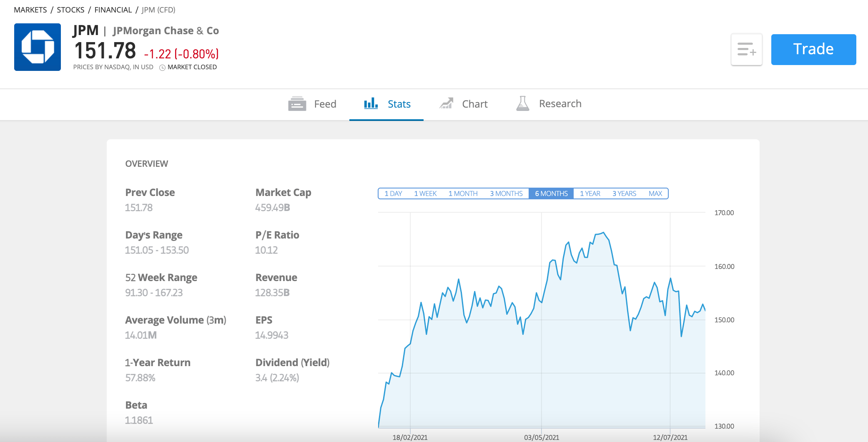Click the Revenue value 128.35B
868x442 pixels.
pyautogui.click(x=272, y=293)
